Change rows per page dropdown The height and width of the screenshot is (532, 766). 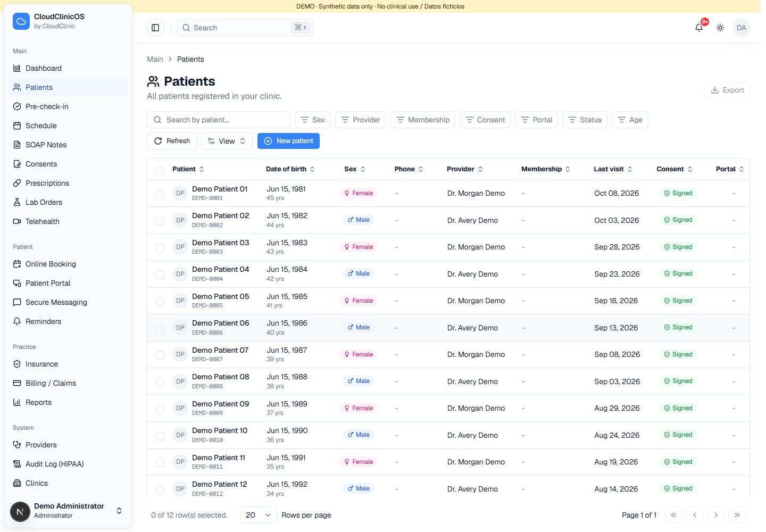(x=259, y=515)
